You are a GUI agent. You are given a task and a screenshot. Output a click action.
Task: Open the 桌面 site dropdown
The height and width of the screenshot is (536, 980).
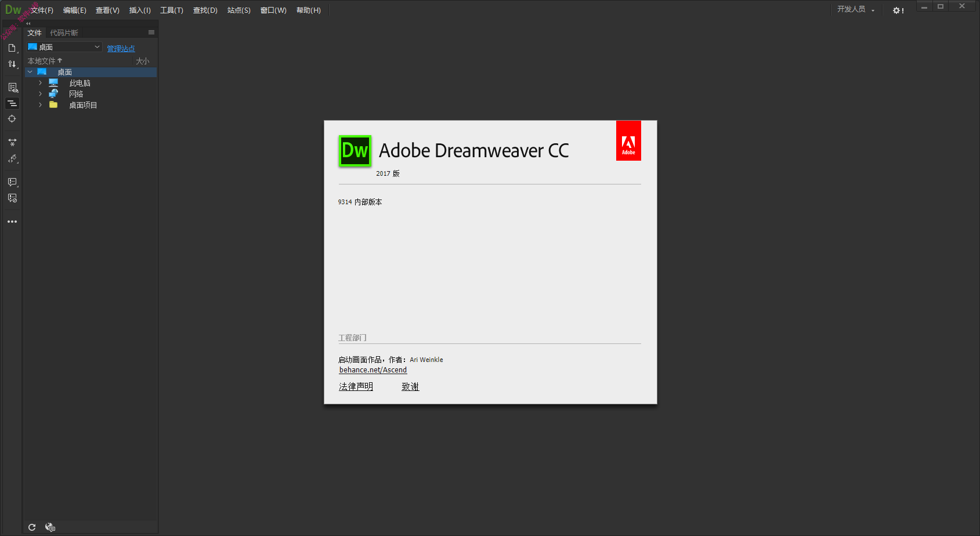(x=64, y=47)
